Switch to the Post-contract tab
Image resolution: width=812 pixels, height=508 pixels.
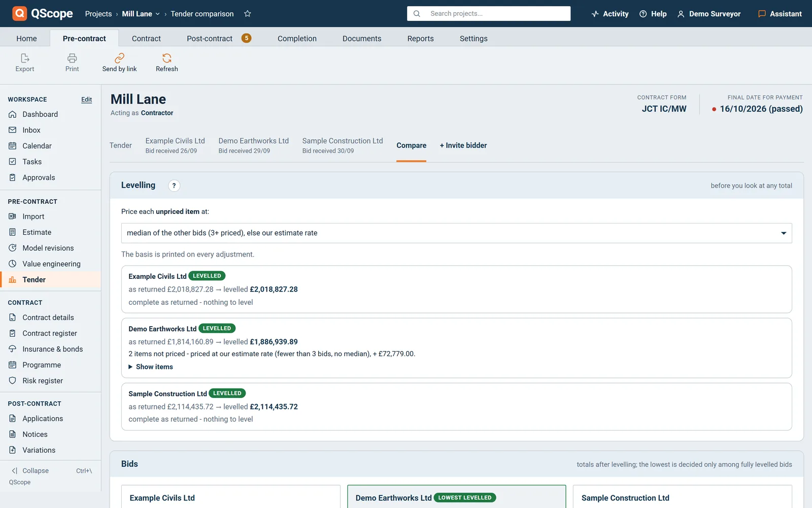point(218,39)
